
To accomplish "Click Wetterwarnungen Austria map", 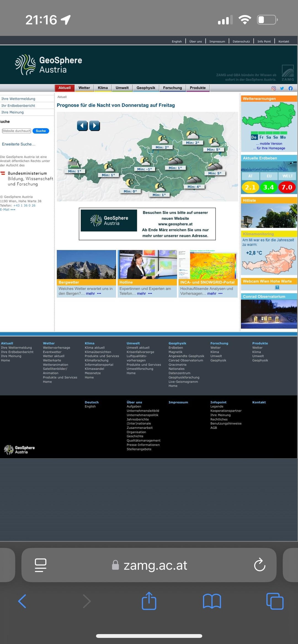I will coord(269,116).
